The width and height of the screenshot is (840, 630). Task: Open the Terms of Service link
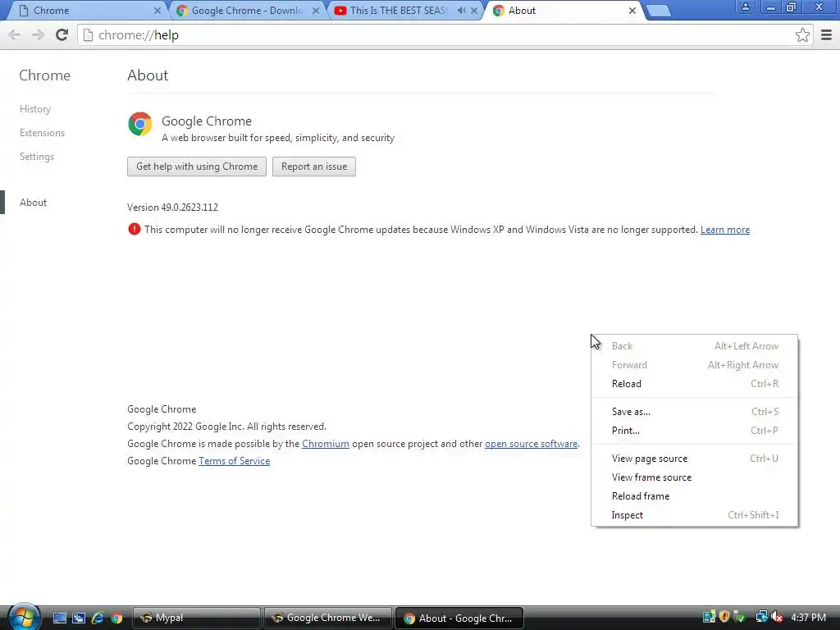pyautogui.click(x=234, y=461)
